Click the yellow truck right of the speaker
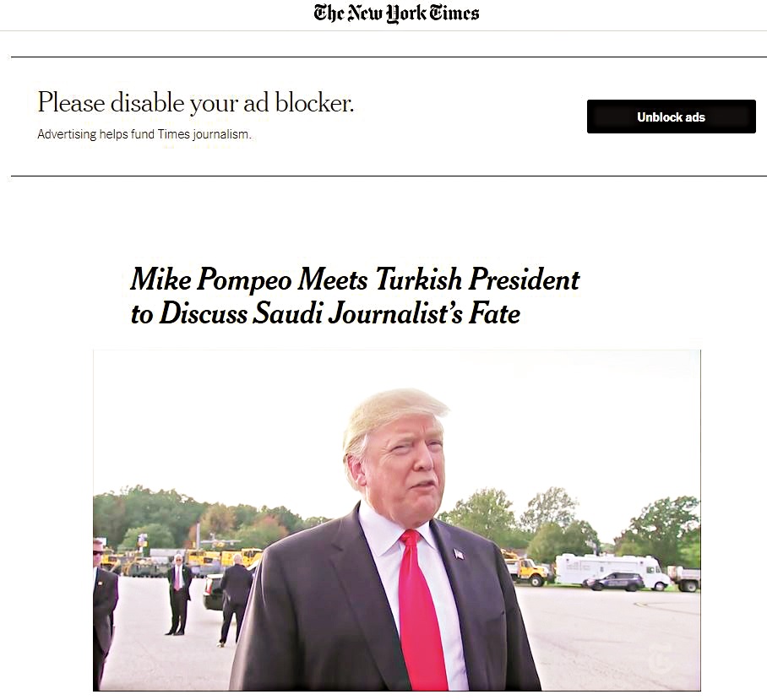 point(526,570)
